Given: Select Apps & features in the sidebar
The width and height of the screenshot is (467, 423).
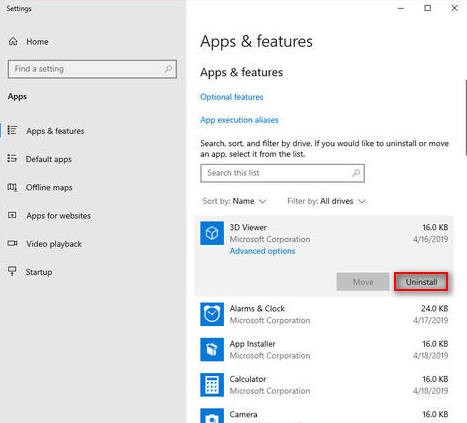Looking at the screenshot, I should (x=93, y=131).
